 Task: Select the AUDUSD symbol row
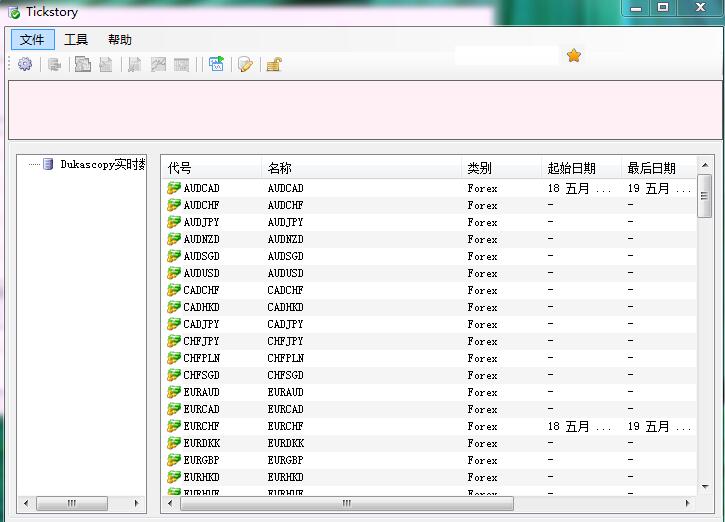click(429, 273)
